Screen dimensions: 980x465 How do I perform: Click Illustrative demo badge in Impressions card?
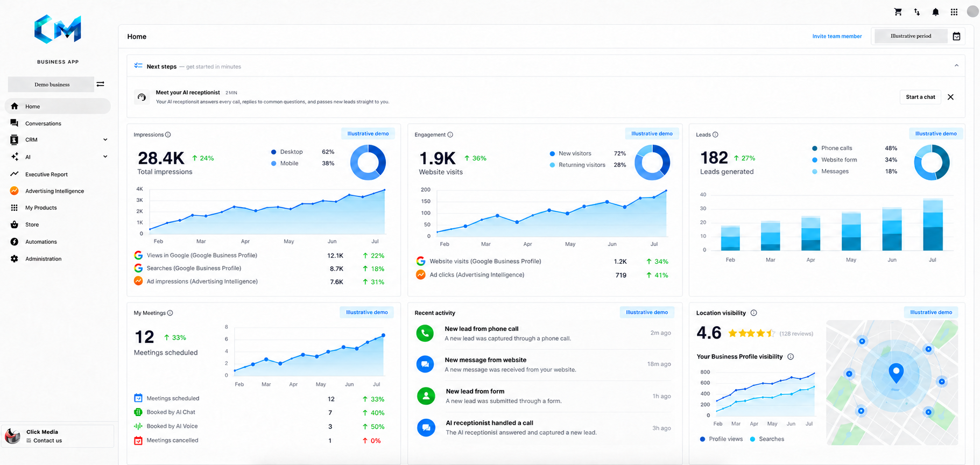coord(368,133)
